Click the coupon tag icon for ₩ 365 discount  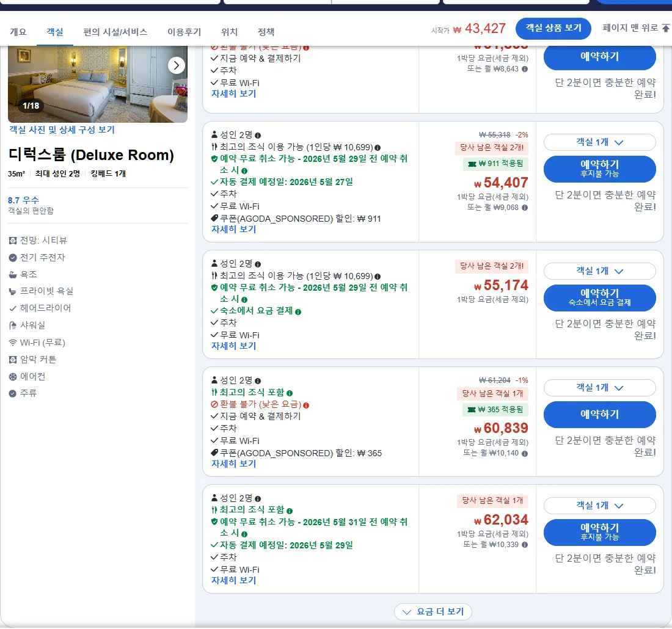[x=214, y=453]
